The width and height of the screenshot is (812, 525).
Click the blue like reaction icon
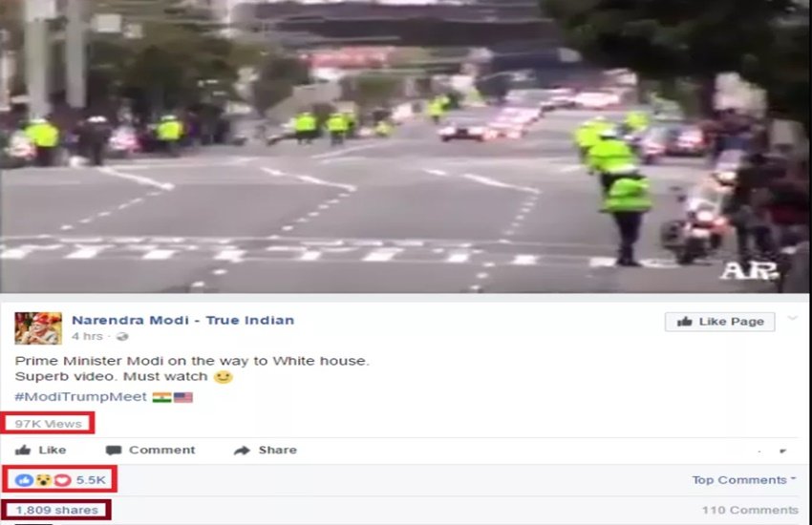[x=24, y=480]
